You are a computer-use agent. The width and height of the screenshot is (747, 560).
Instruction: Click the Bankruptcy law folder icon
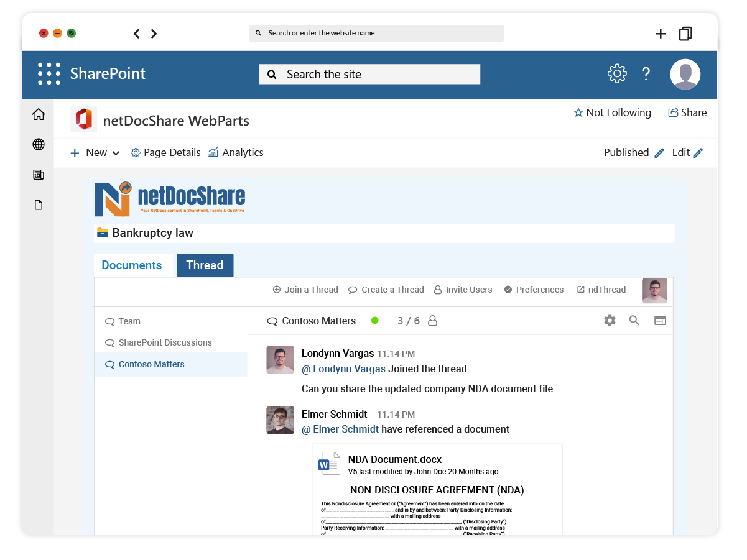pyautogui.click(x=103, y=233)
